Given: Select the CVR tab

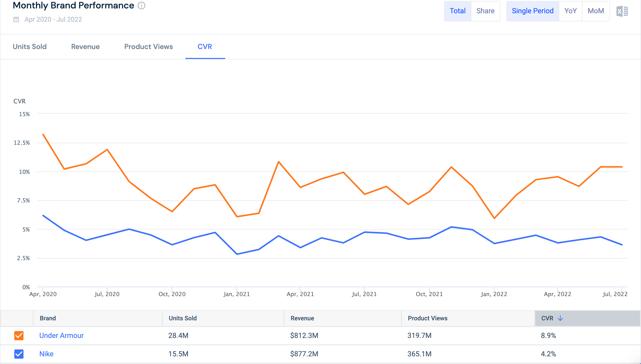Looking at the screenshot, I should click(204, 46).
